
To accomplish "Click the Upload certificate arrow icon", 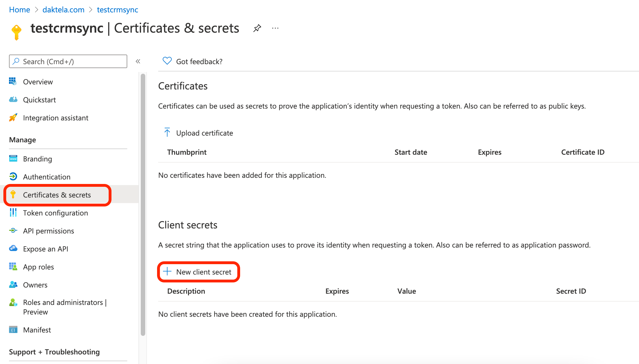I will point(167,132).
